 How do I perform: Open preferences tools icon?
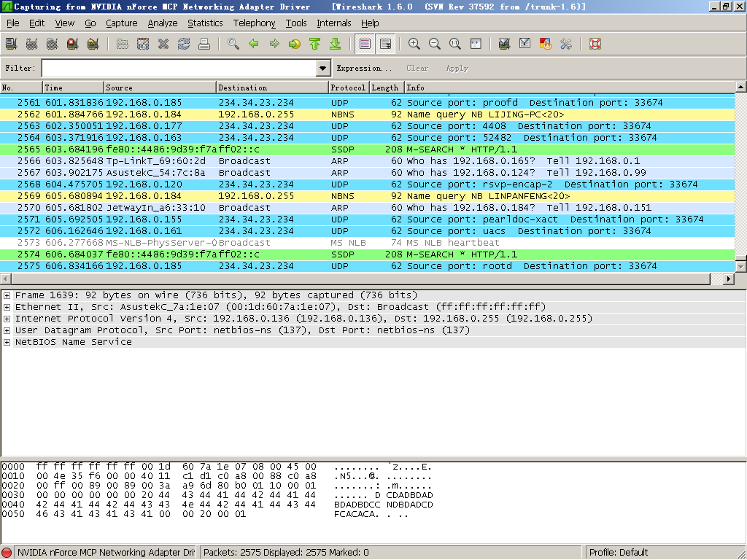(x=566, y=44)
